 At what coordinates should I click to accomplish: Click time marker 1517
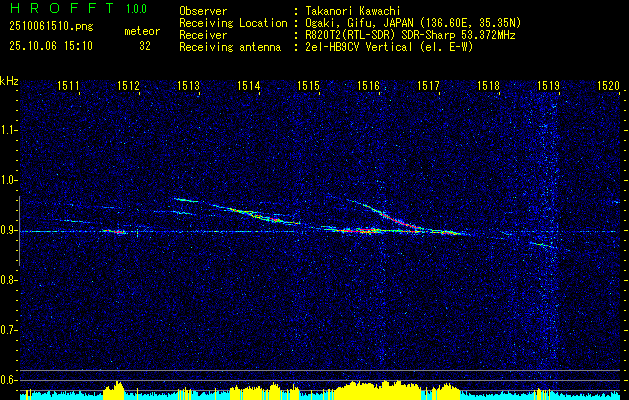point(428,85)
